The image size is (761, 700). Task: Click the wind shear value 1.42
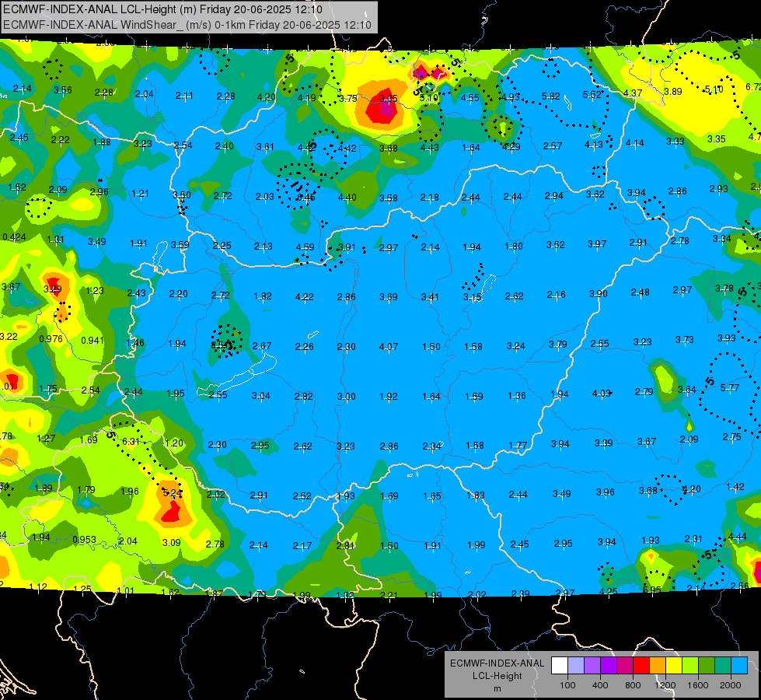click(x=735, y=487)
